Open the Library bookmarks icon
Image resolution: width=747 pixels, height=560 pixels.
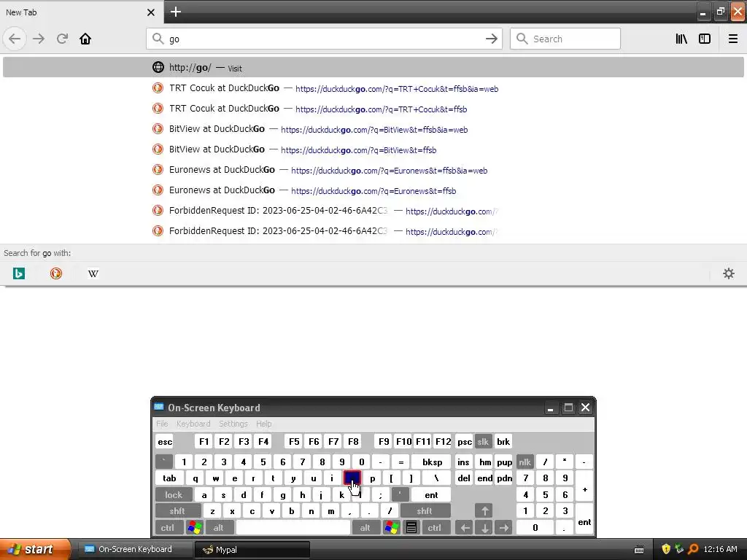(682, 39)
